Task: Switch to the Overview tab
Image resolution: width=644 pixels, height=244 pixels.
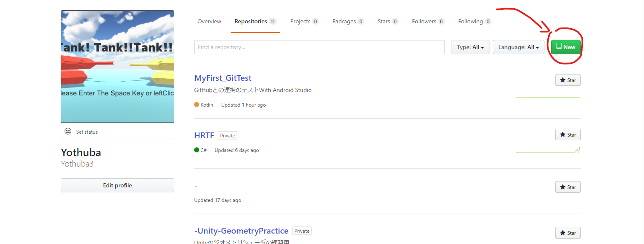Action: coord(209,21)
